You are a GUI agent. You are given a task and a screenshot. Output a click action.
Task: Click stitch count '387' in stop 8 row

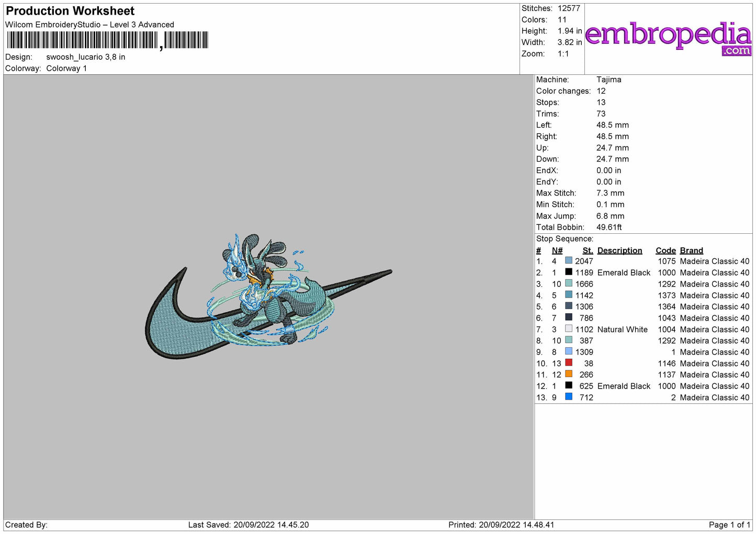tap(586, 341)
